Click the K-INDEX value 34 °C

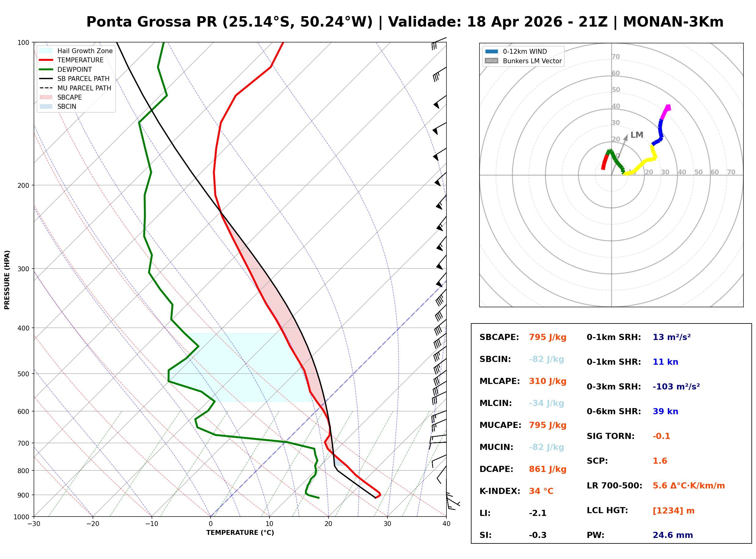(541, 491)
